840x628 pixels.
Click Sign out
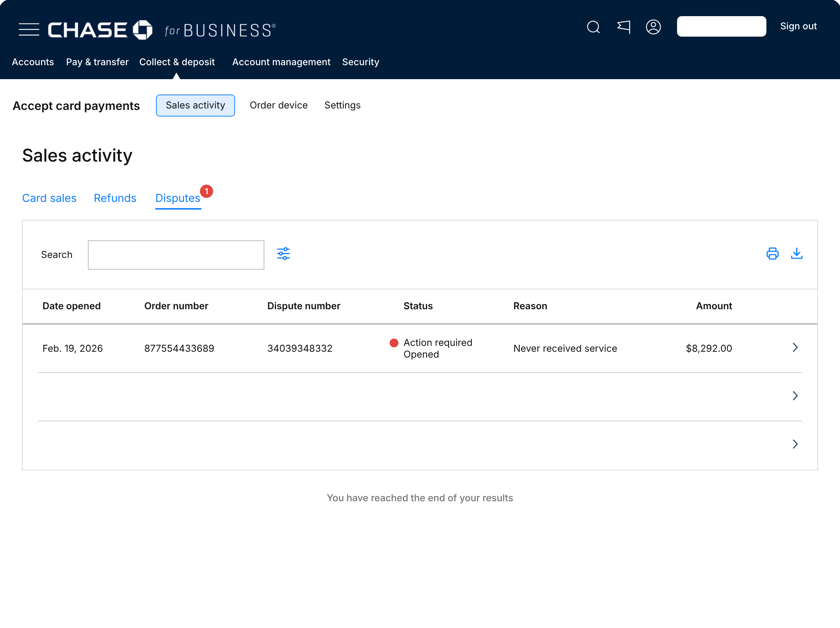tap(798, 26)
